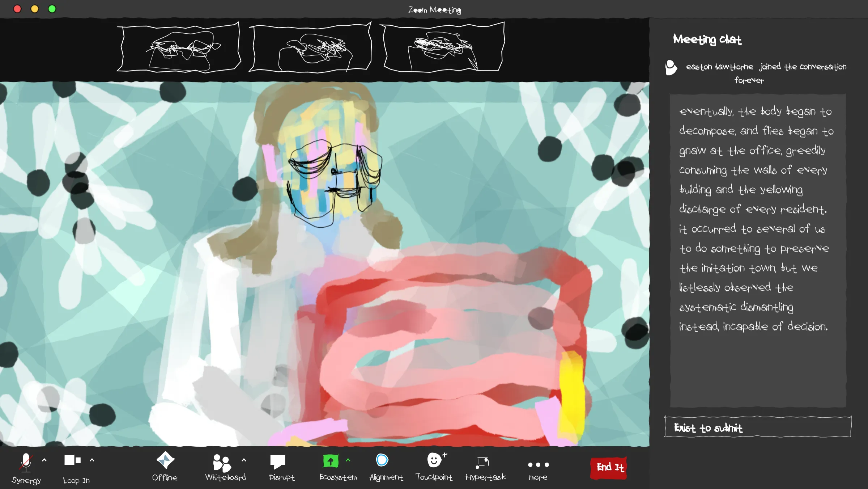Screen dimensions: 868x489
Task: Select the first participant video thumbnail
Action: click(x=179, y=47)
